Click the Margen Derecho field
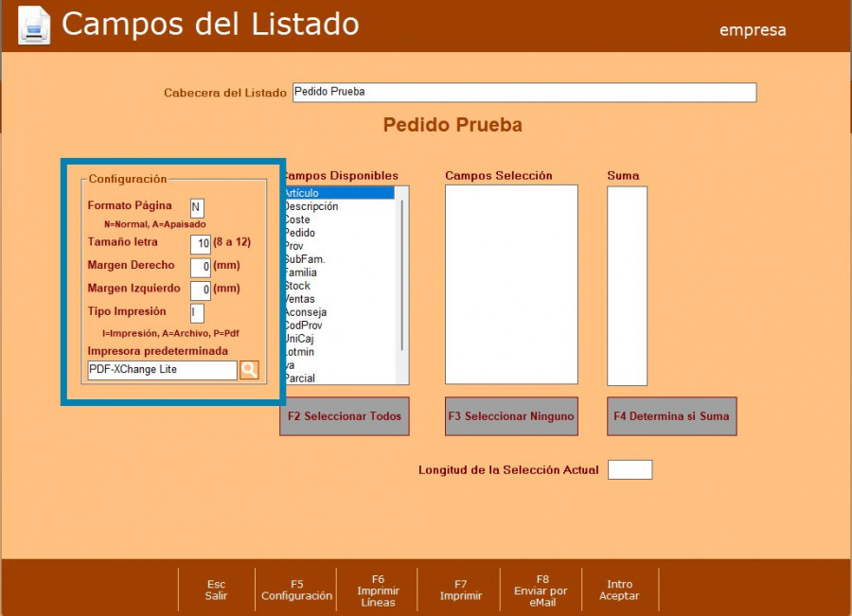Image resolution: width=852 pixels, height=616 pixels. click(x=201, y=268)
